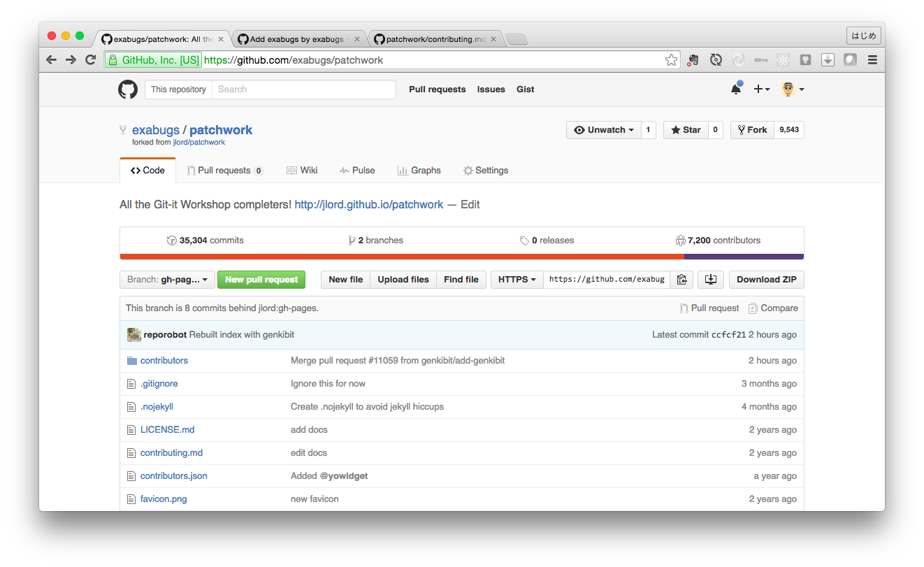Open jlord.github.io/patchwork link

click(x=369, y=205)
